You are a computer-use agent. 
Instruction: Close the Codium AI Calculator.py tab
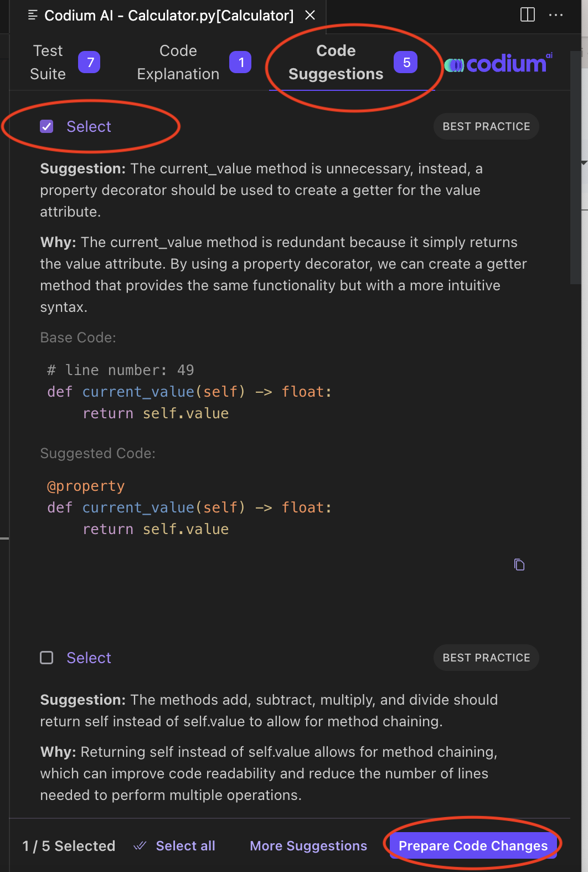(310, 16)
